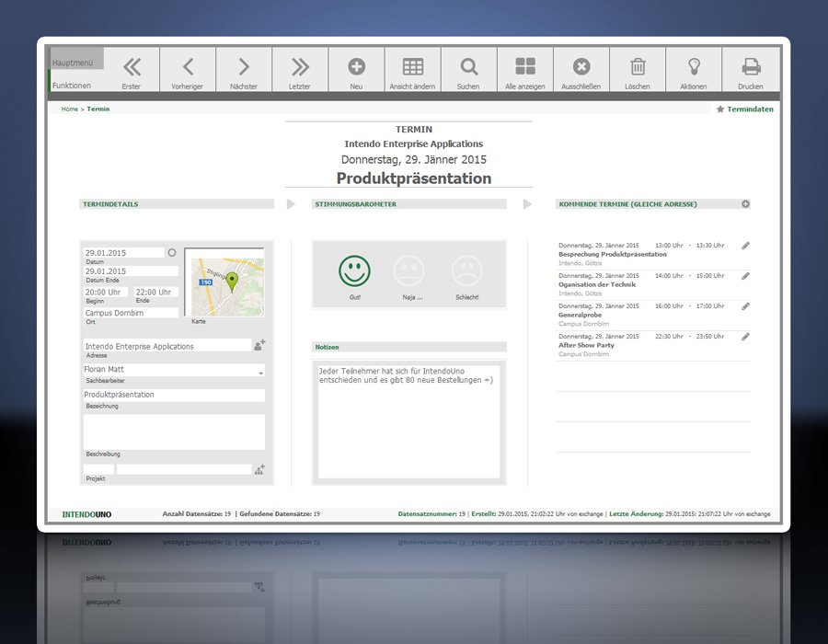Select the Schlecht! sad smiley
Image resolution: width=828 pixels, height=644 pixels.
click(467, 270)
